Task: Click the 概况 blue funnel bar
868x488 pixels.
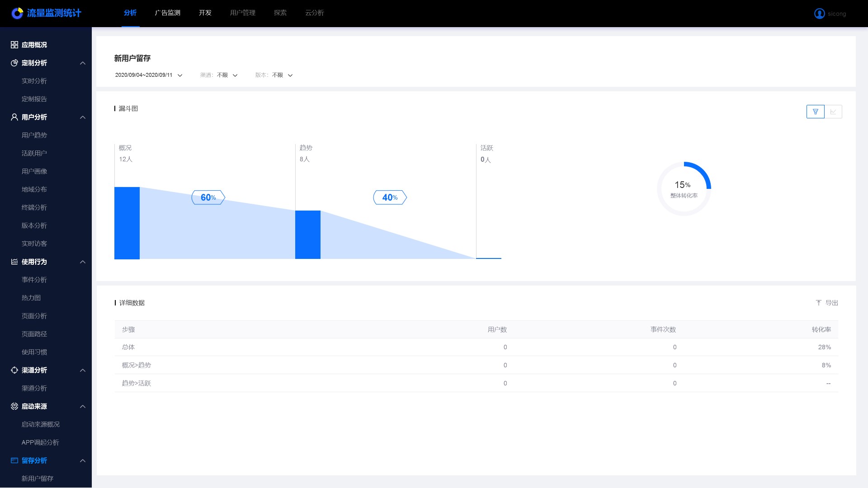Action: tap(127, 223)
